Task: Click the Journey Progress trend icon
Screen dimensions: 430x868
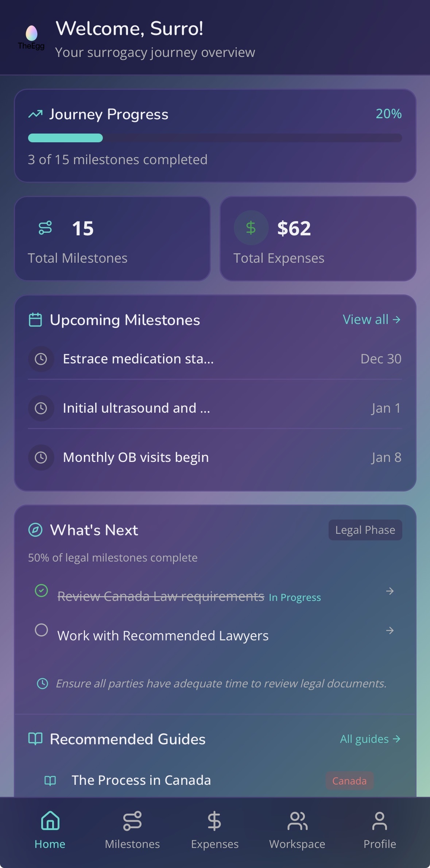Action: [x=35, y=114]
